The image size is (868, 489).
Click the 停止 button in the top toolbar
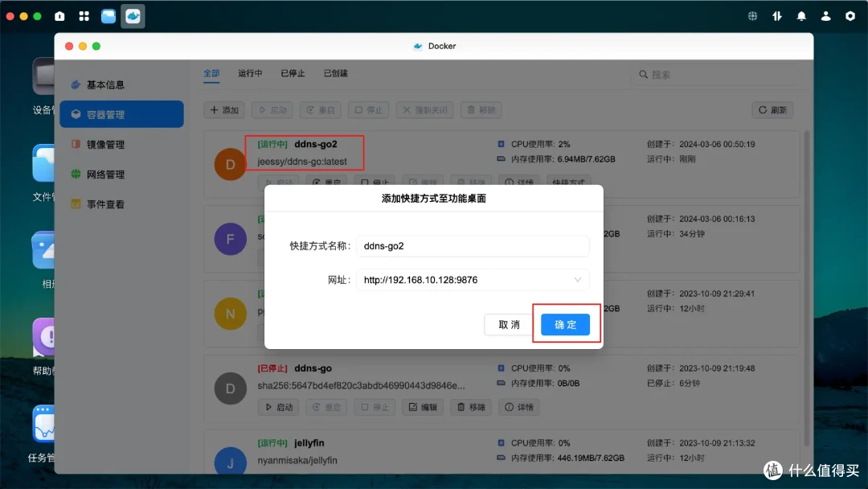[x=369, y=109]
